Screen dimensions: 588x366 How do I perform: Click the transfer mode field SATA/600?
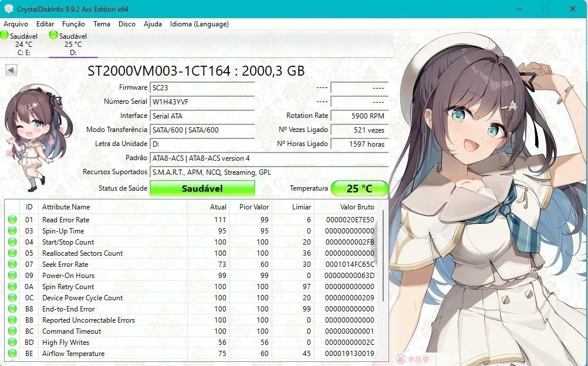202,130
